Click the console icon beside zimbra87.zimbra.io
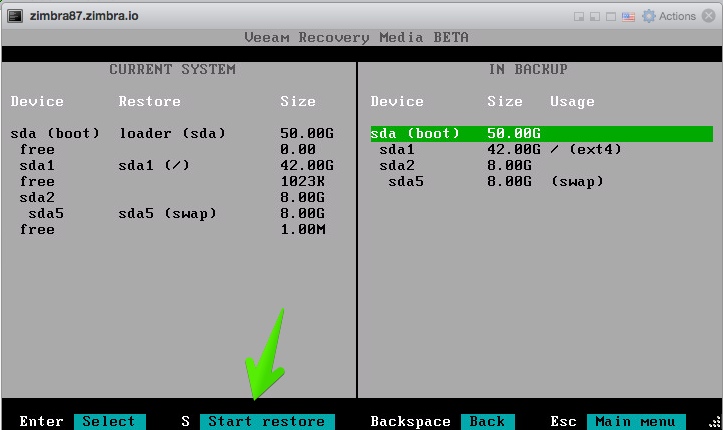 15,16
